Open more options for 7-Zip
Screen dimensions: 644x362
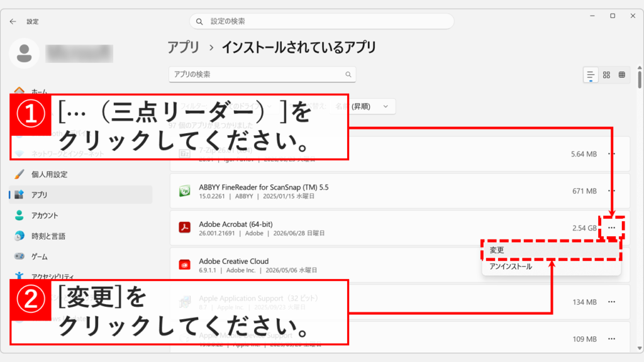point(611,154)
